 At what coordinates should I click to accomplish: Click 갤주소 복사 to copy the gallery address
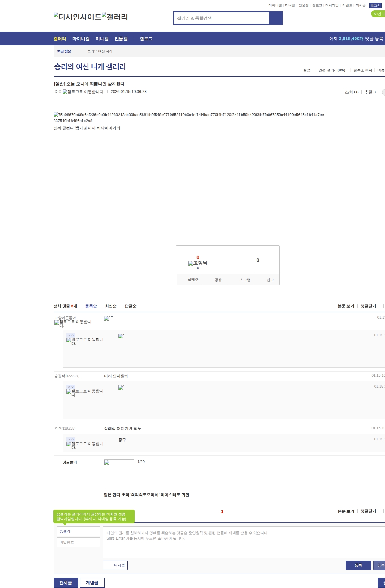pos(363,70)
